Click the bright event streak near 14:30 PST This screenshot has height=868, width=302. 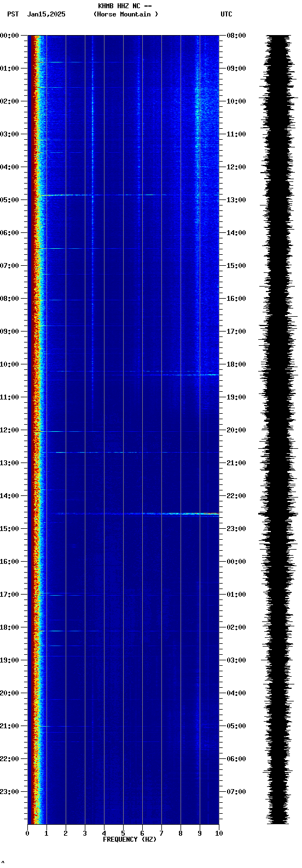[138, 513]
